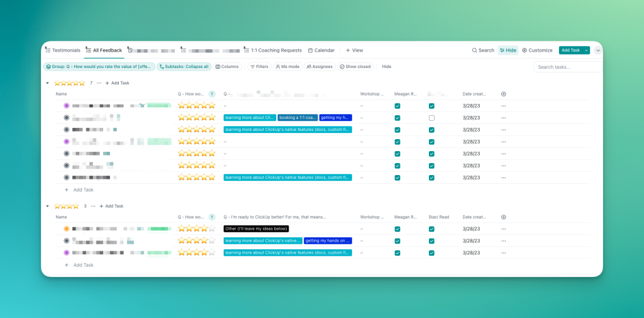Image resolution: width=644 pixels, height=318 pixels.
Task: Click the black Other label tag
Action: click(x=257, y=229)
